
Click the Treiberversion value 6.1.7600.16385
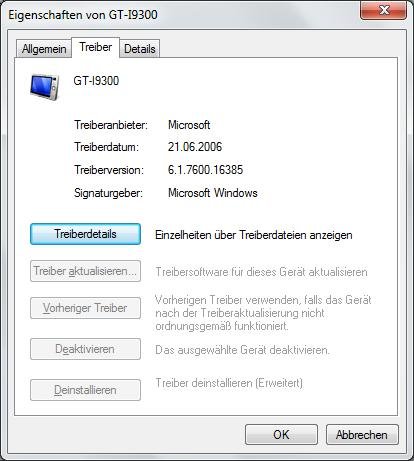tap(205, 170)
